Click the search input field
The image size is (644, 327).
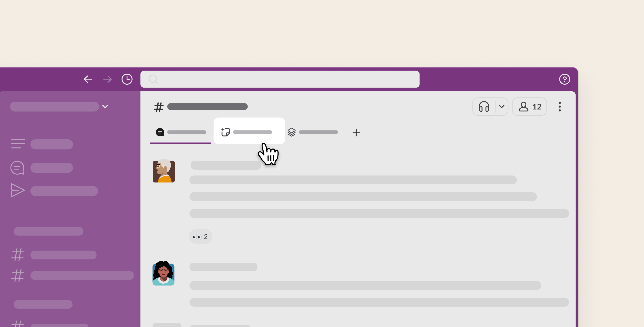(280, 79)
